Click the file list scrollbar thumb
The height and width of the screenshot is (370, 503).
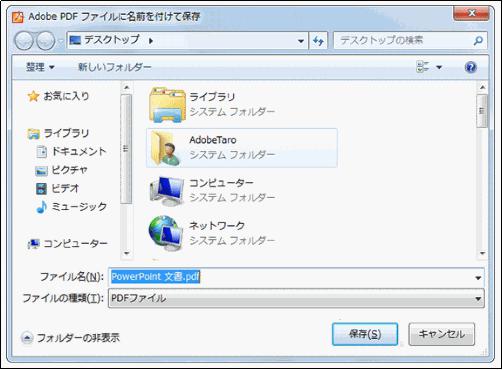coord(482,111)
